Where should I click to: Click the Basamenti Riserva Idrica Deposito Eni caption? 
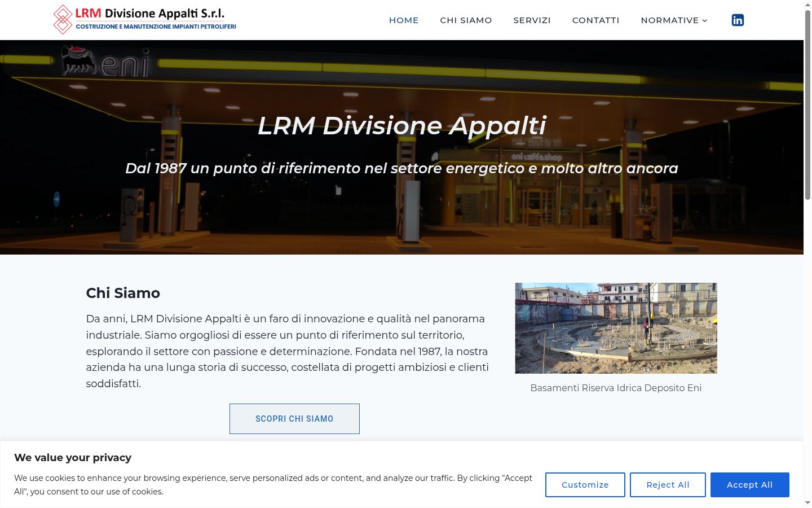[x=616, y=388]
